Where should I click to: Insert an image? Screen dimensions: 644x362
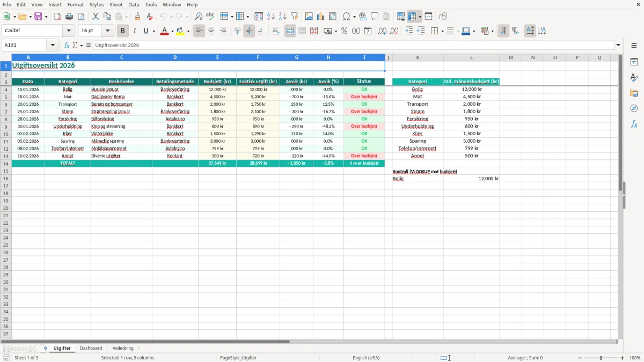pos(309,17)
